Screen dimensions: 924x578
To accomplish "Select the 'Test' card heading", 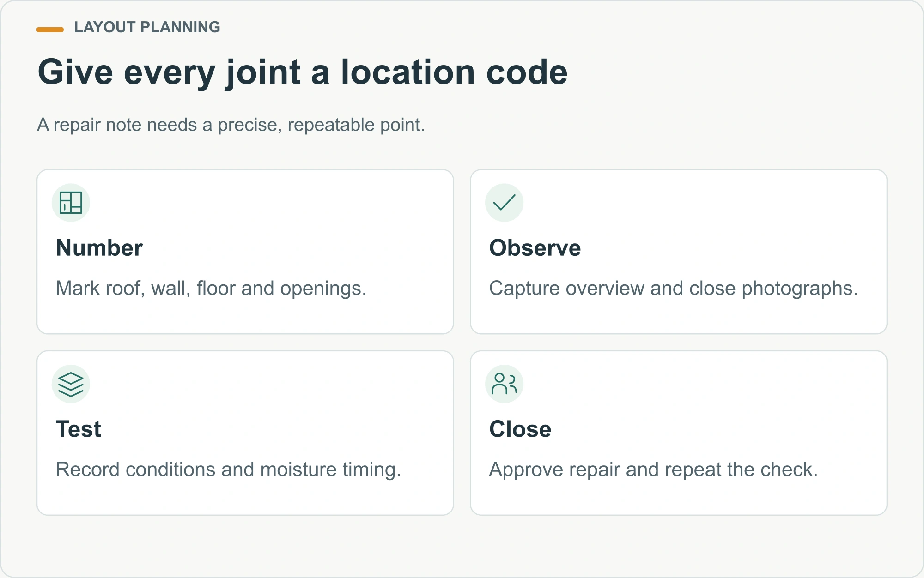I will coord(78,429).
